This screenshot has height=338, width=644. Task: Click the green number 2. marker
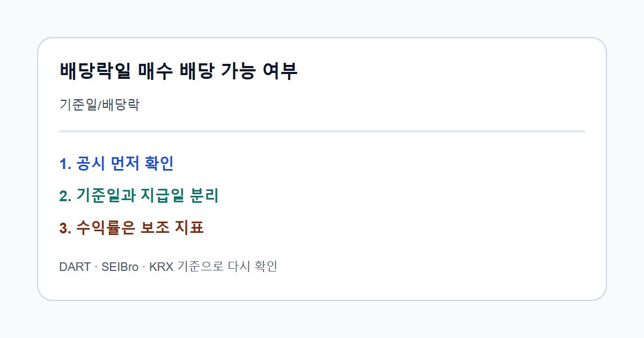click(x=65, y=196)
